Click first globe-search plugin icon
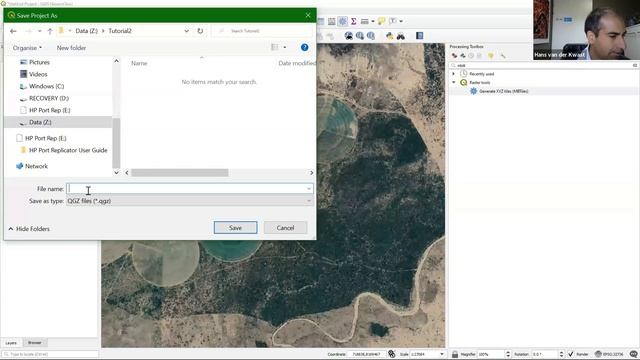640x360 pixels. [x=349, y=36]
